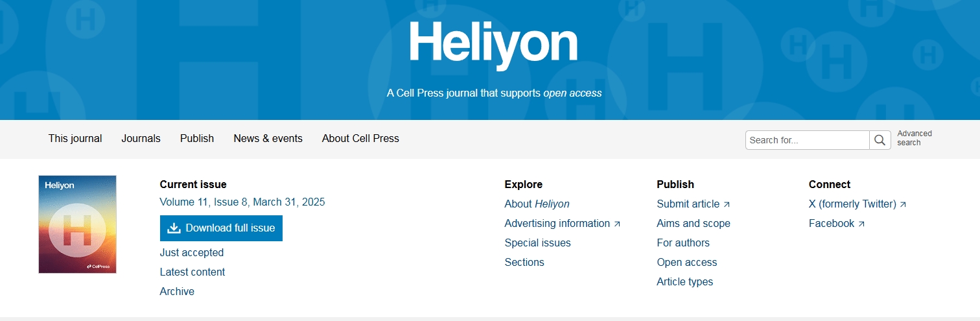Viewport: 980px width, 321px height.
Task: Click the download icon in Download full issue
Action: click(174, 228)
